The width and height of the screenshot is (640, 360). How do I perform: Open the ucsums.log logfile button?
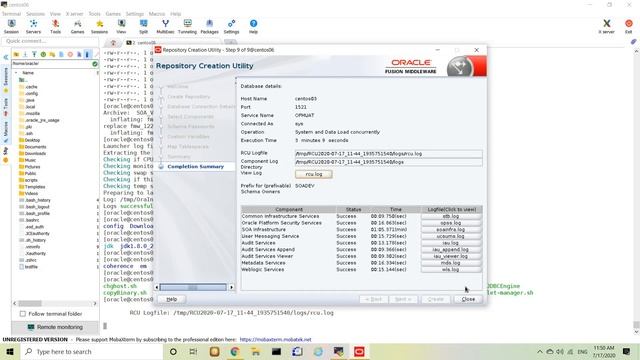click(x=451, y=236)
